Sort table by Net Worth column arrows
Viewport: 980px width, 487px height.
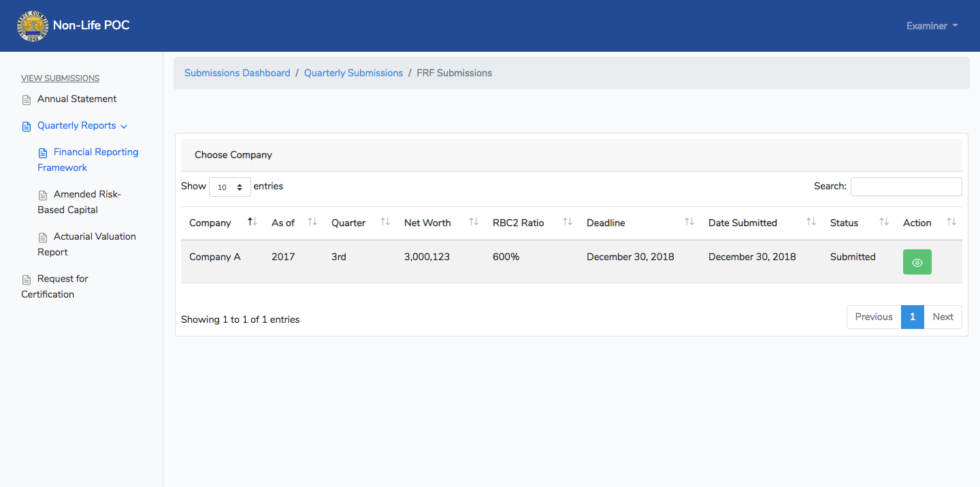(x=474, y=222)
